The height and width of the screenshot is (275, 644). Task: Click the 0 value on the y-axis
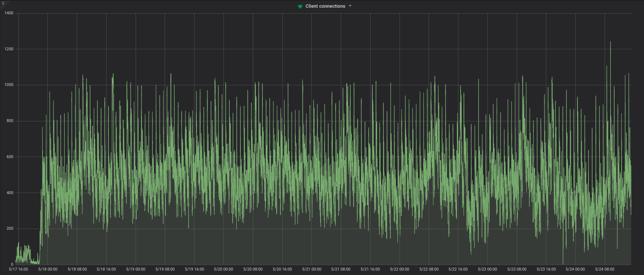point(12,264)
